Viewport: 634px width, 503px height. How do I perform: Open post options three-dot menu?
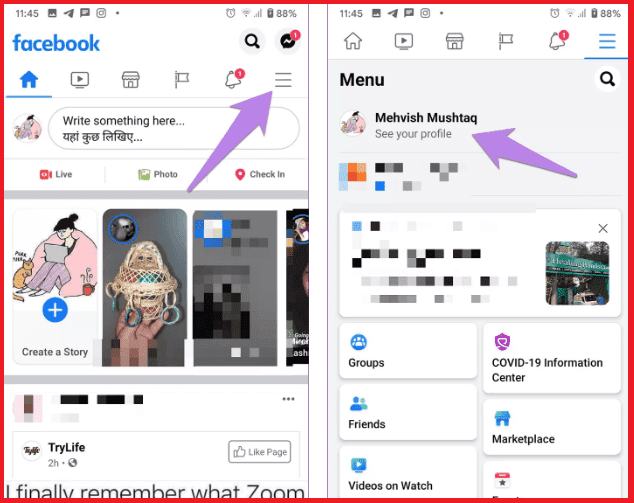tap(288, 399)
